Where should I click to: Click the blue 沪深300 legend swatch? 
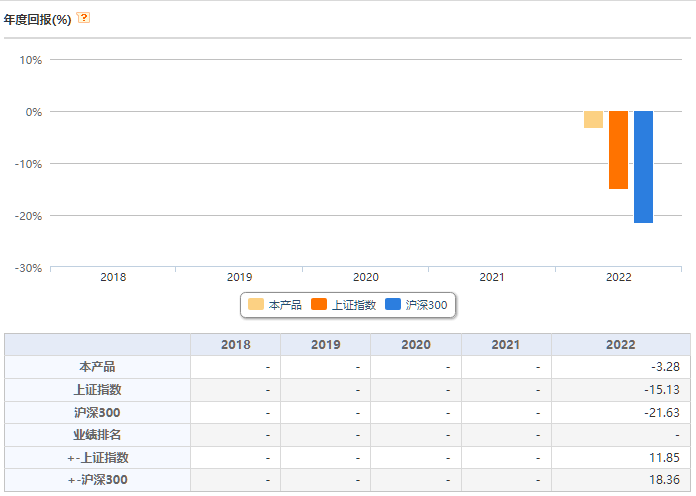click(393, 305)
